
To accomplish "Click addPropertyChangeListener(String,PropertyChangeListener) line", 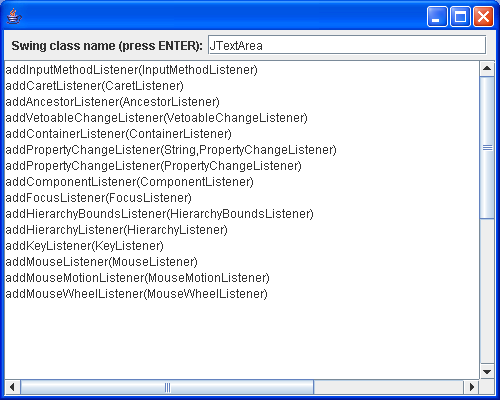I will pyautogui.click(x=171, y=150).
